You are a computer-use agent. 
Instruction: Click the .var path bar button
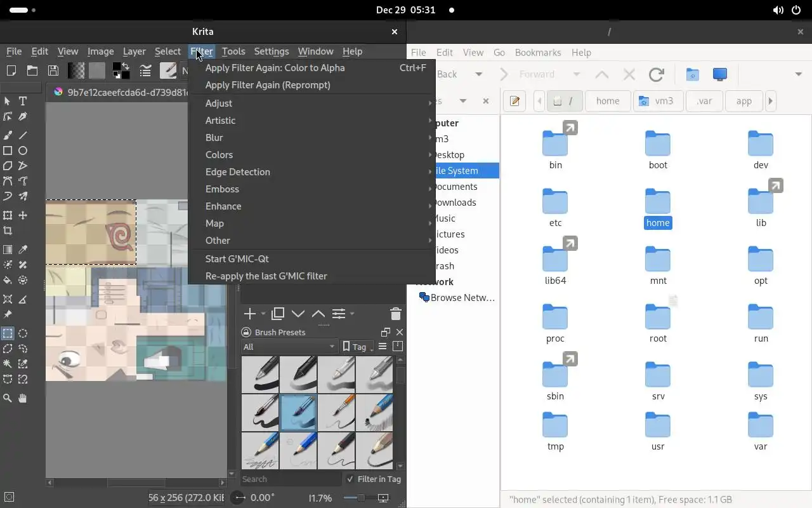(704, 101)
